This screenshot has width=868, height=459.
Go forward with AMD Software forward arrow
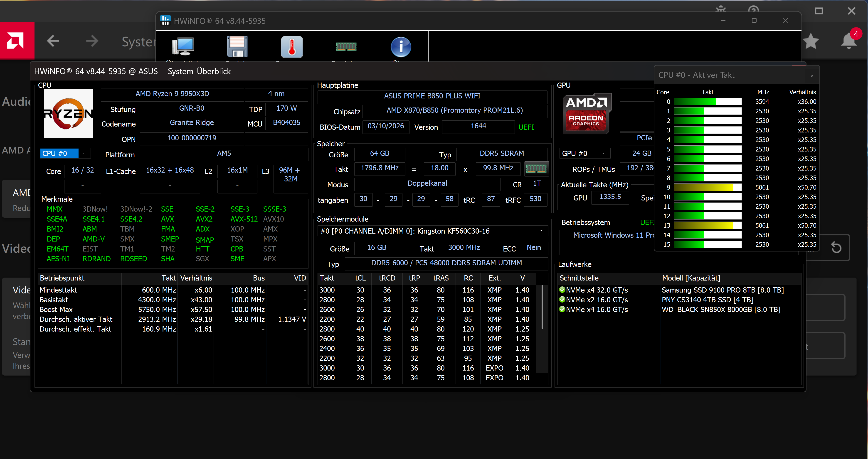pyautogui.click(x=92, y=41)
